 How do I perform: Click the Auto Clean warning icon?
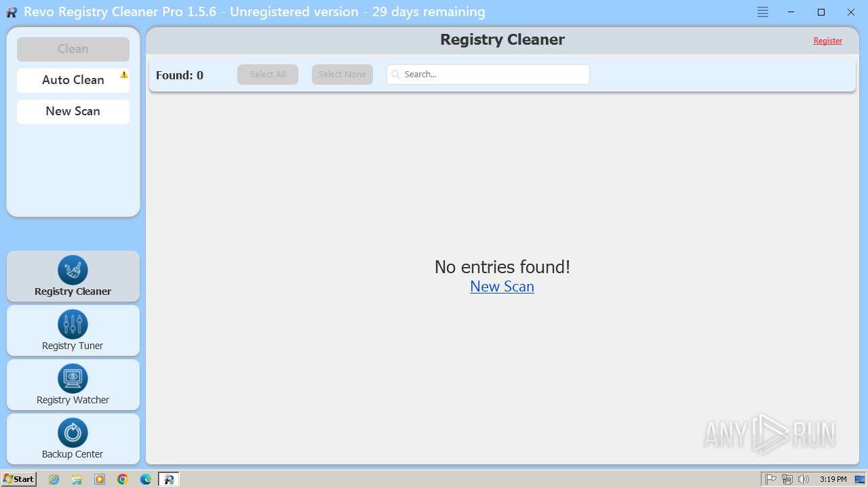(x=124, y=75)
